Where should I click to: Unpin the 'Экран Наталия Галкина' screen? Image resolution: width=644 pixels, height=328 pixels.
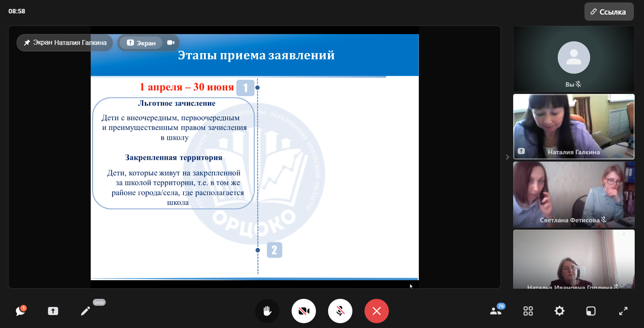click(27, 43)
